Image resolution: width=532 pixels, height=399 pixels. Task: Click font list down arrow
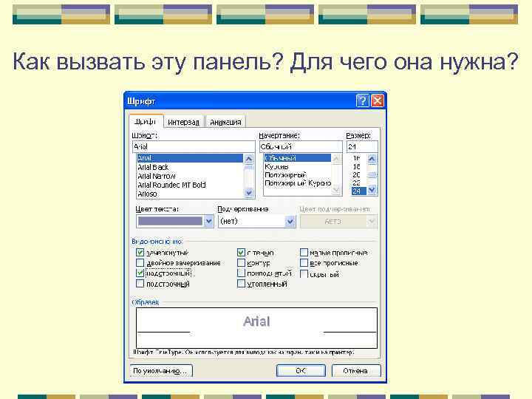click(x=249, y=193)
